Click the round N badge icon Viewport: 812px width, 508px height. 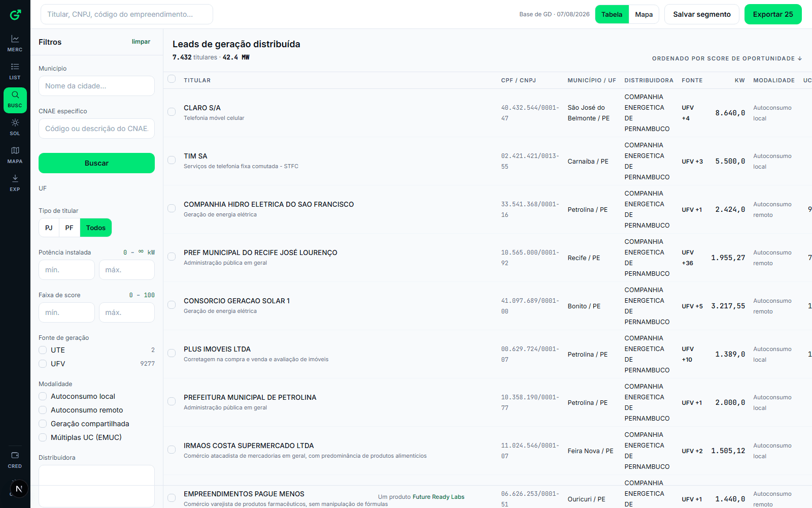point(19,489)
